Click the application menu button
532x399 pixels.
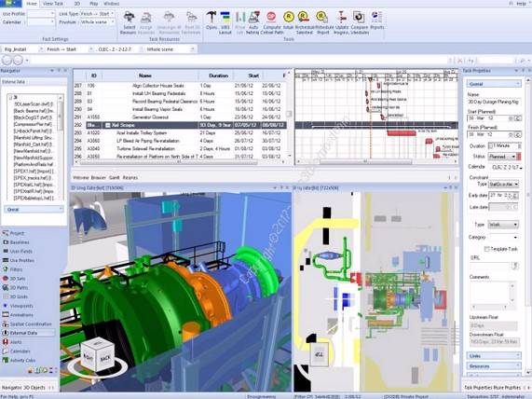[x=11, y=4]
